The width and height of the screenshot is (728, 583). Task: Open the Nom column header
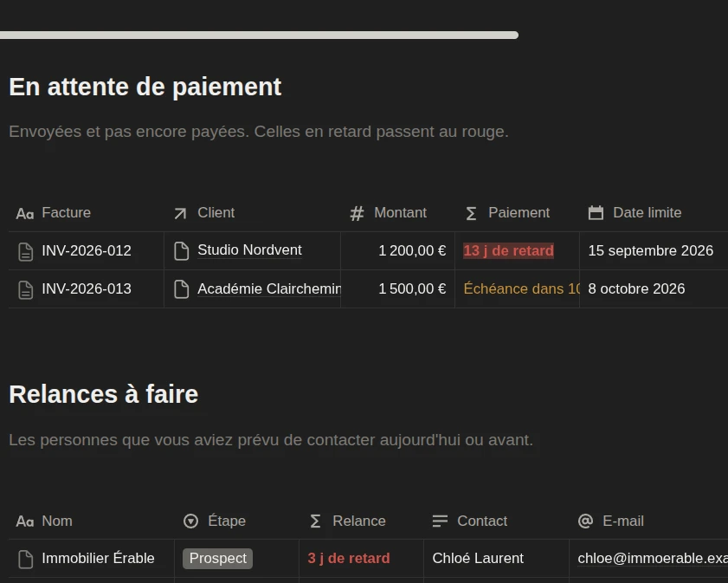(x=92, y=521)
